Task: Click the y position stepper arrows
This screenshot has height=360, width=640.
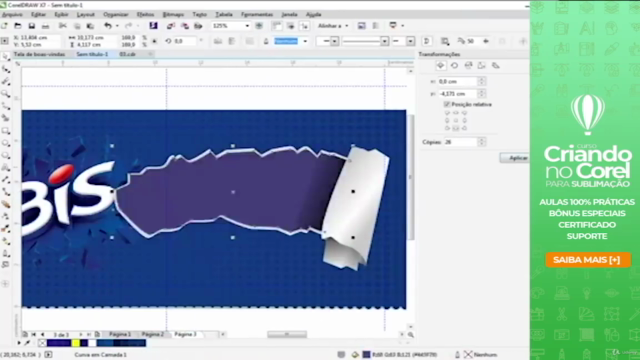Action: pos(482,93)
